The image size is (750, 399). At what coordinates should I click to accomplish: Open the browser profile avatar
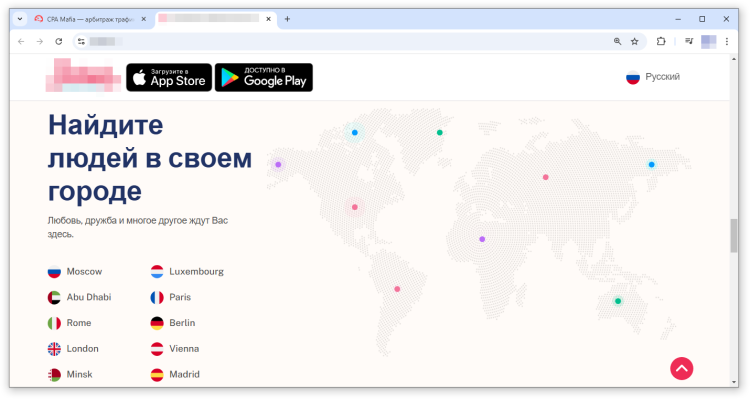(x=708, y=42)
